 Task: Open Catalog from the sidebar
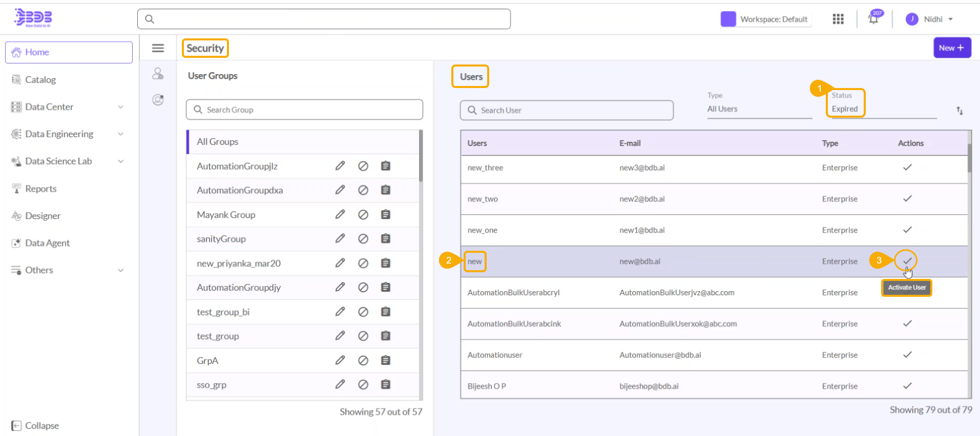coord(40,80)
